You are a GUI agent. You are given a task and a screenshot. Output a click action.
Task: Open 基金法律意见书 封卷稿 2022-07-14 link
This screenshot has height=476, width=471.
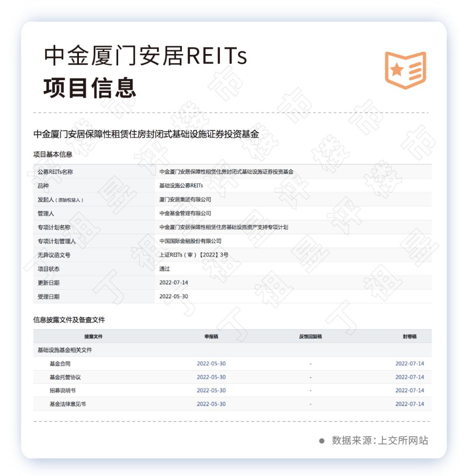tap(410, 404)
